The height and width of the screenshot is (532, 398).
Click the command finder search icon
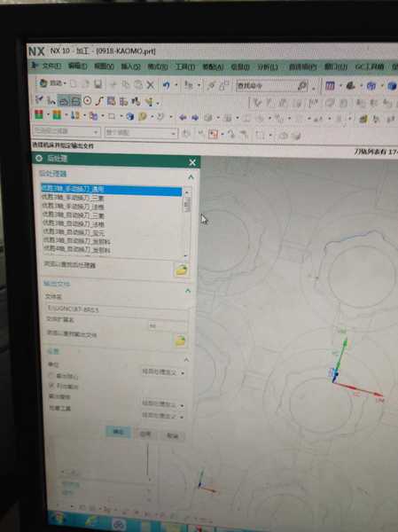click(x=302, y=86)
